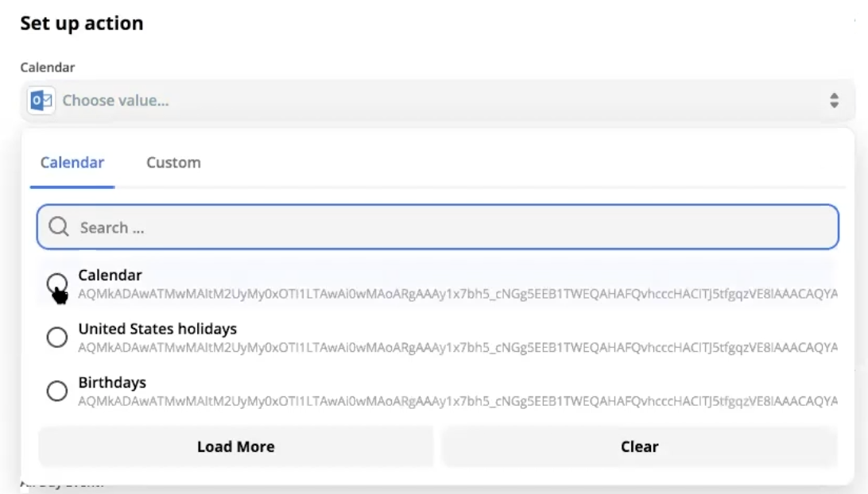Click the Calendar field label above dropdown

[x=48, y=68]
